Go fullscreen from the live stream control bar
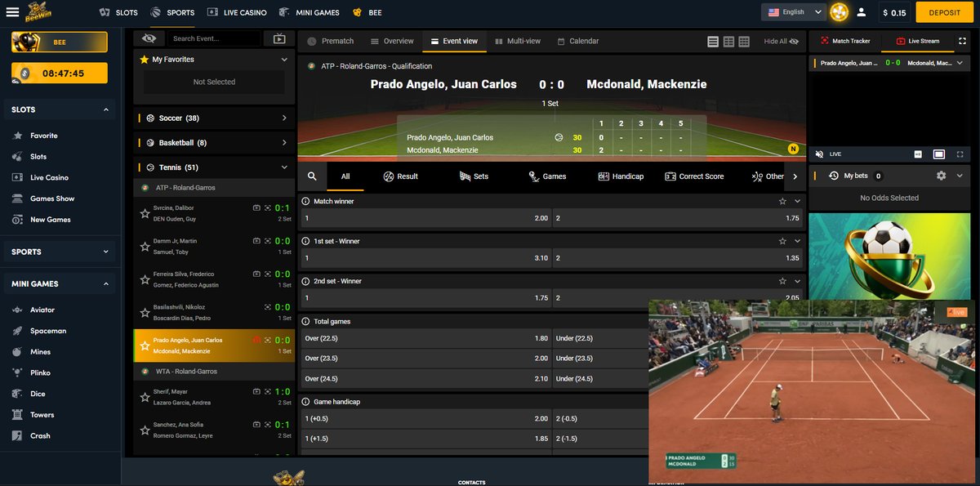This screenshot has height=486, width=980. [x=960, y=154]
